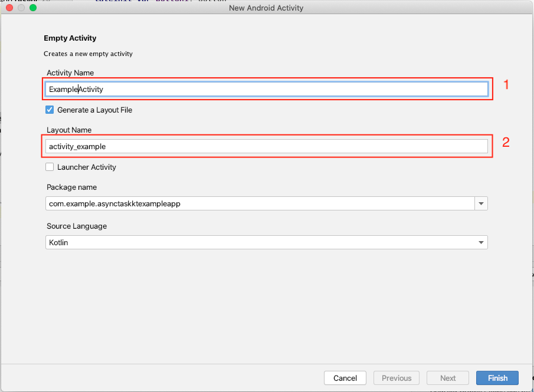The width and height of the screenshot is (534, 392).
Task: Click the Activity Name label
Action: click(70, 73)
